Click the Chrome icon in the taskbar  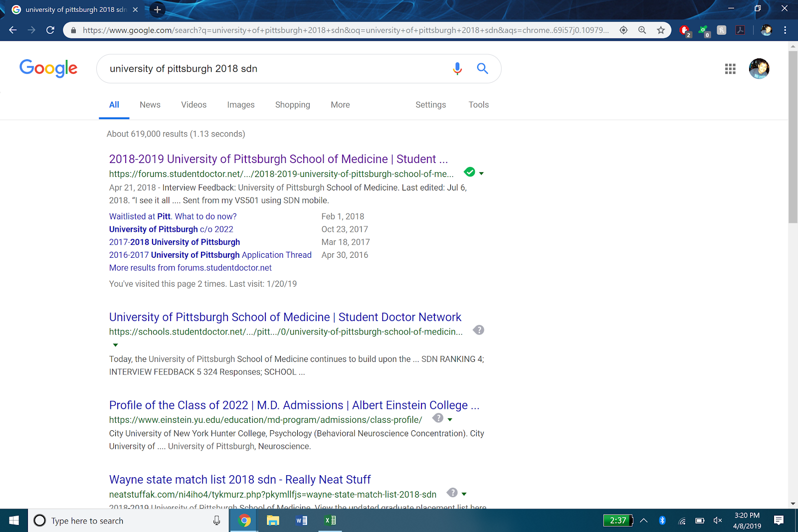pos(244,521)
